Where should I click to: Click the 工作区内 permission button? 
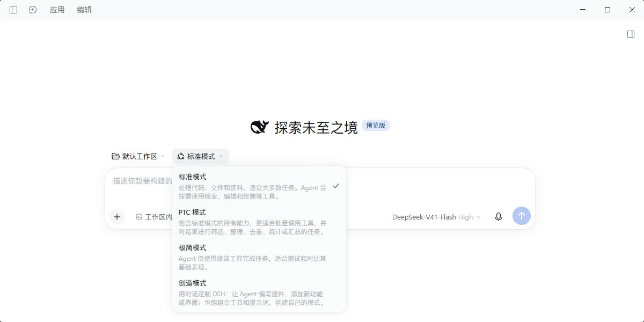pos(153,217)
